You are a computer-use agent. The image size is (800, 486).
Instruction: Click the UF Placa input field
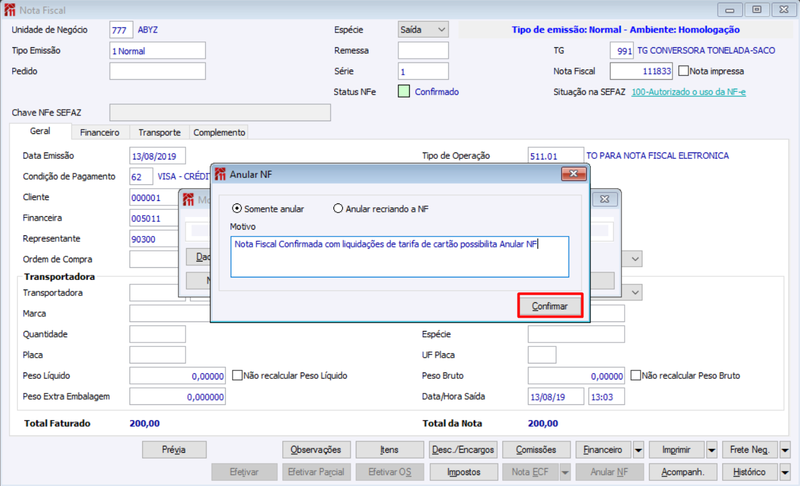pos(542,355)
